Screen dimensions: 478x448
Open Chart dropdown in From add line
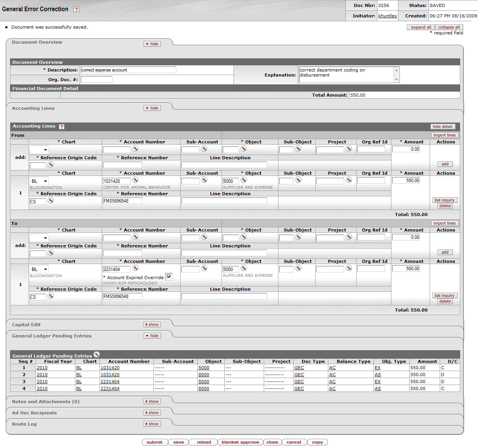point(39,150)
